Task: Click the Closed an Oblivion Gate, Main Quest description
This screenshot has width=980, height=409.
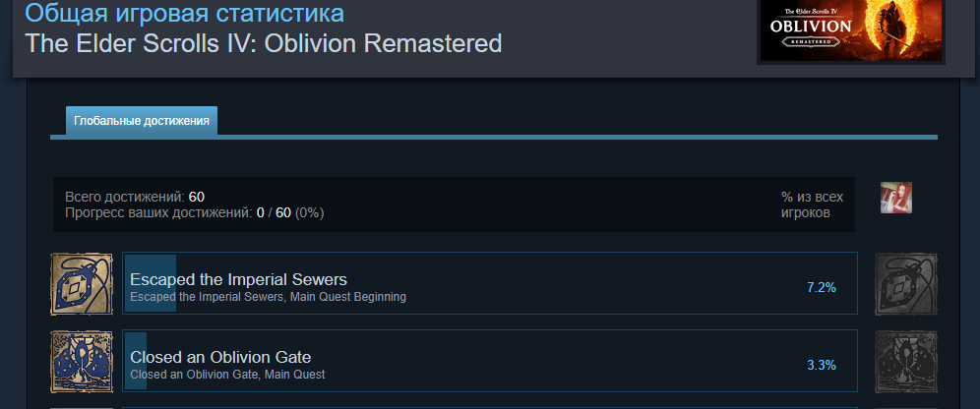Action: tap(227, 375)
